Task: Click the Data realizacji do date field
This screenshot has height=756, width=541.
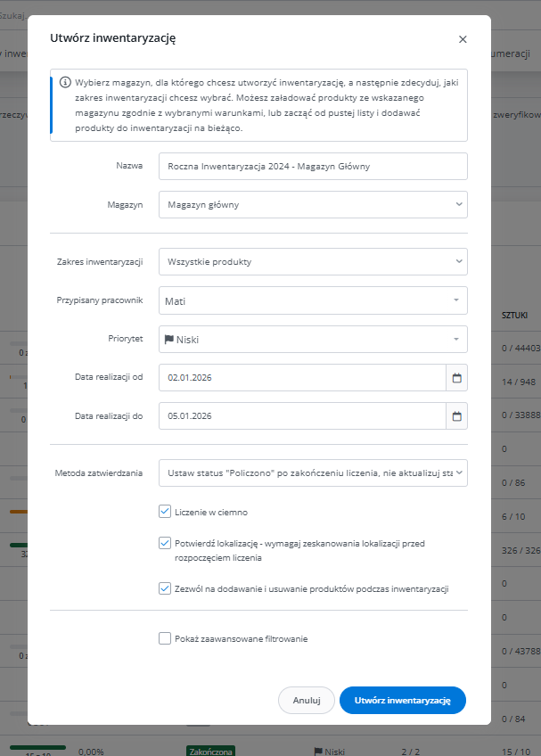Action: pyautogui.click(x=302, y=416)
